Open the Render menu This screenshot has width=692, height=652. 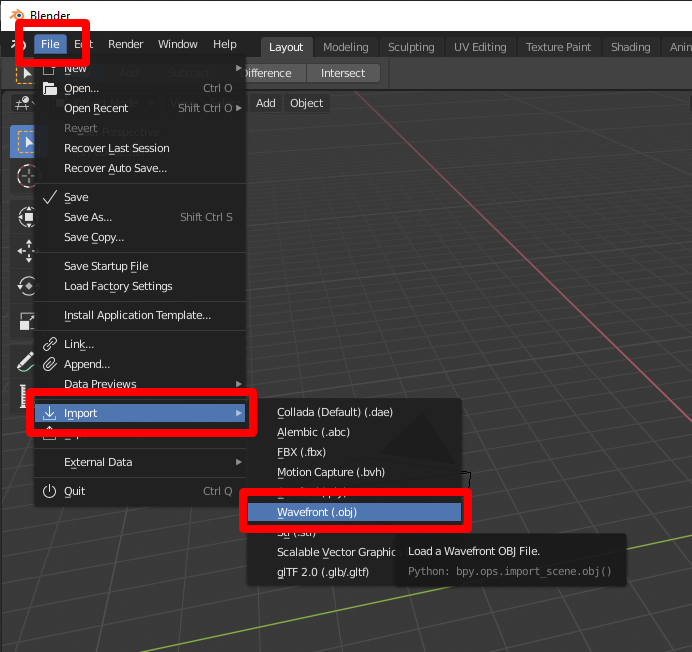(x=126, y=44)
